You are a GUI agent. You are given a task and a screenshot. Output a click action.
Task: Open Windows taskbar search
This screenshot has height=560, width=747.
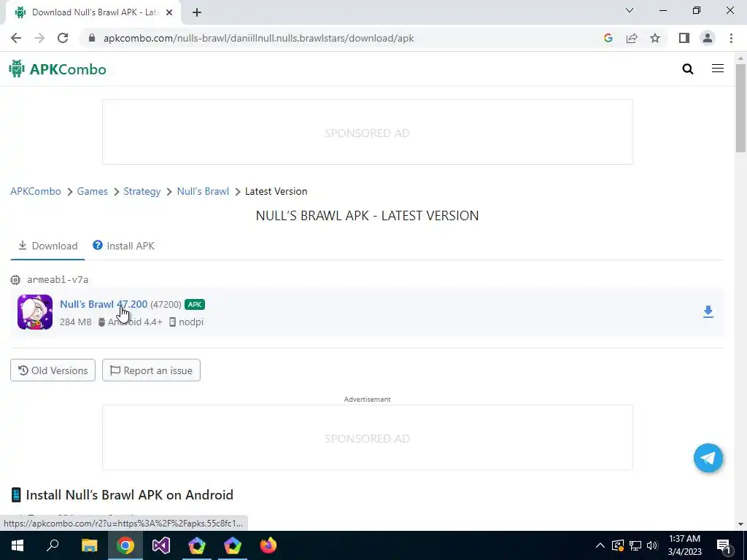pos(53,545)
